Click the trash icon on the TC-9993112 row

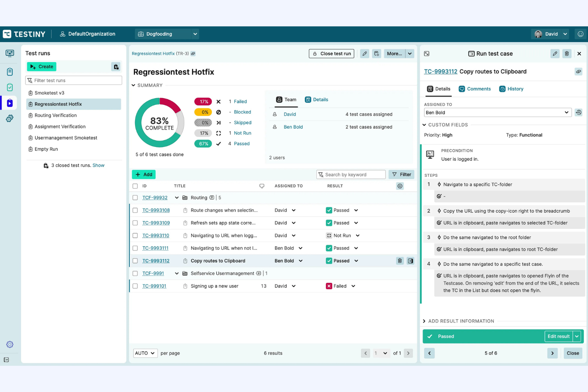[x=399, y=261]
